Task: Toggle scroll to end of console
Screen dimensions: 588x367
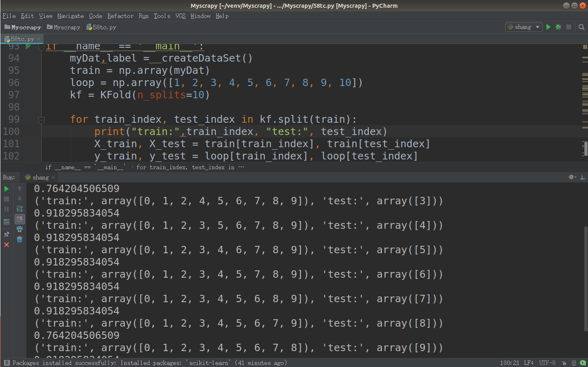Action: (20, 219)
